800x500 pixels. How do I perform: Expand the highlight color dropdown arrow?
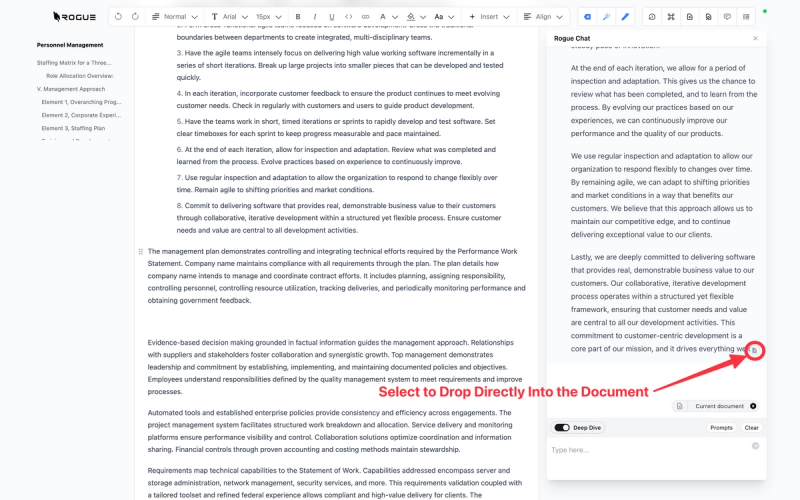pyautogui.click(x=423, y=17)
